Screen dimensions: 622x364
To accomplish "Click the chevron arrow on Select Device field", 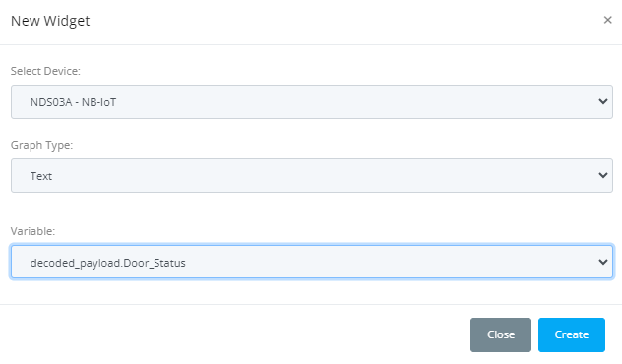I will pos(603,102).
